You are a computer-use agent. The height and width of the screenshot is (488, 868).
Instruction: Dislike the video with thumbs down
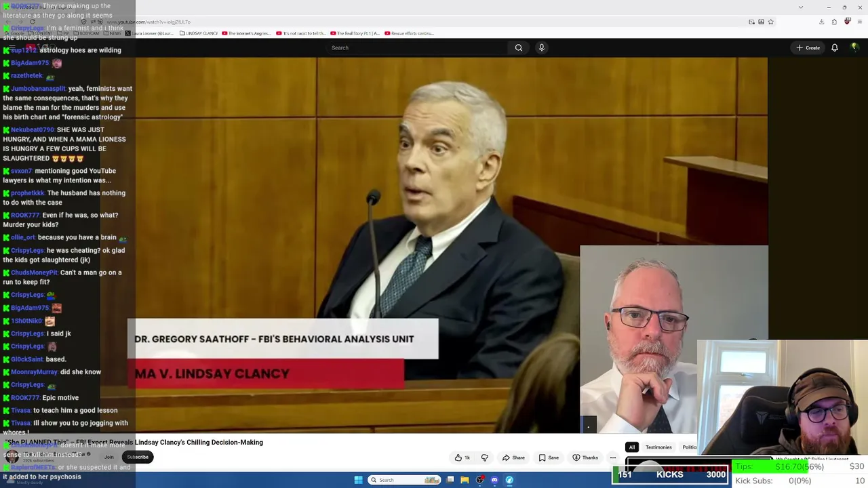(484, 457)
